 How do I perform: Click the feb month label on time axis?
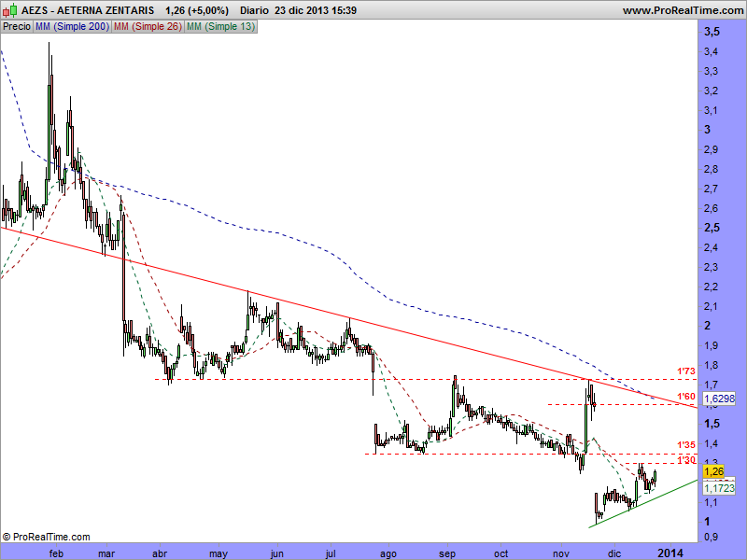tap(56, 553)
